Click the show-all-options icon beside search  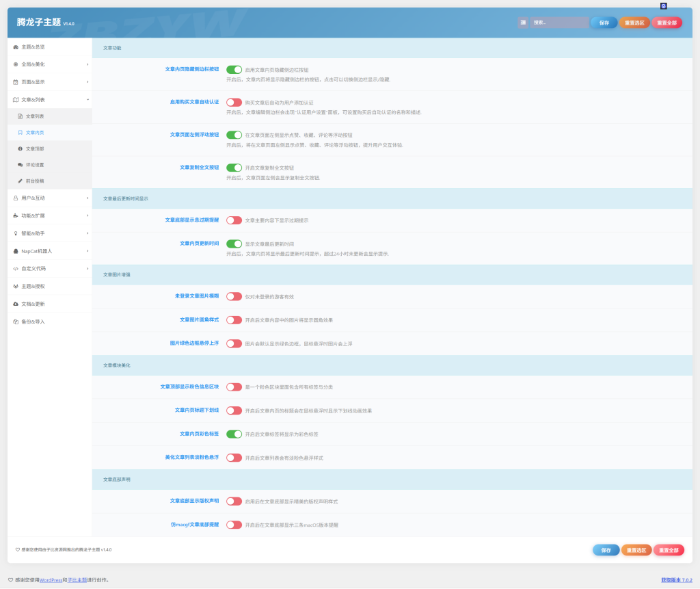523,23
